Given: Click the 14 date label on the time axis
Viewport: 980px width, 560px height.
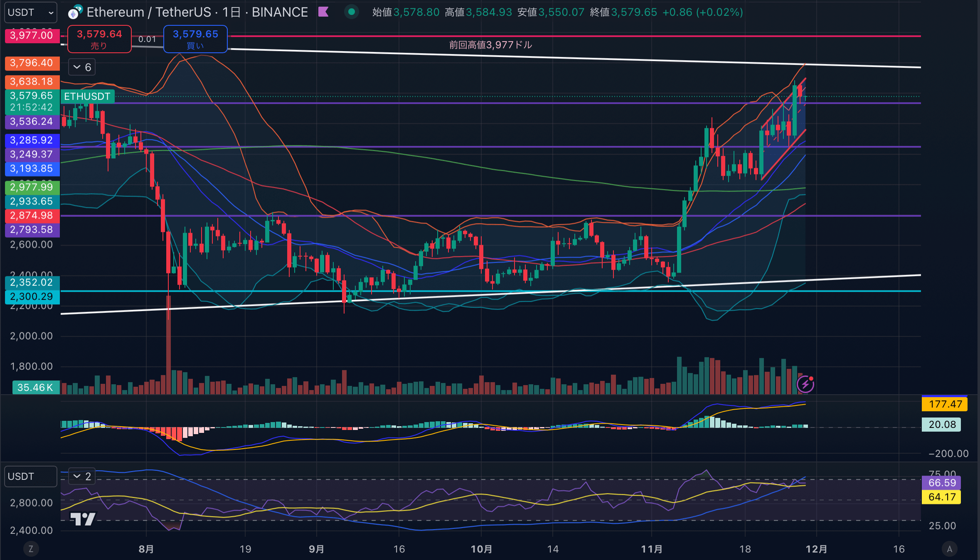Looking at the screenshot, I should pyautogui.click(x=553, y=549).
